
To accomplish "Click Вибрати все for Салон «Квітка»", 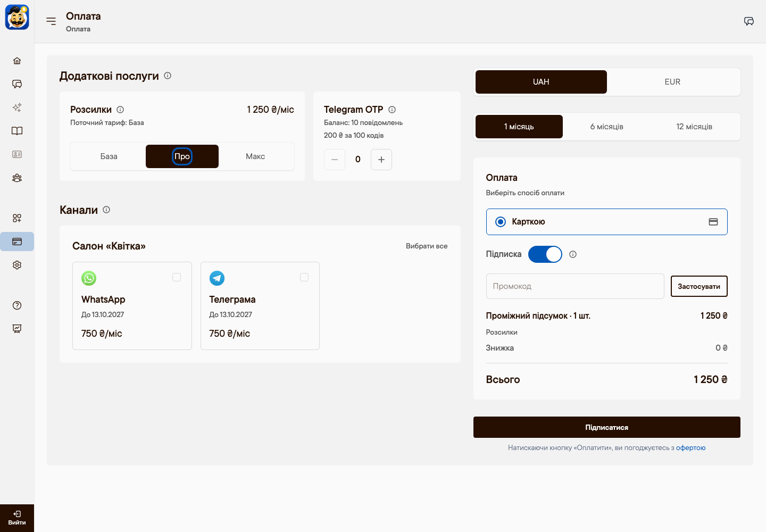I will [x=427, y=246].
